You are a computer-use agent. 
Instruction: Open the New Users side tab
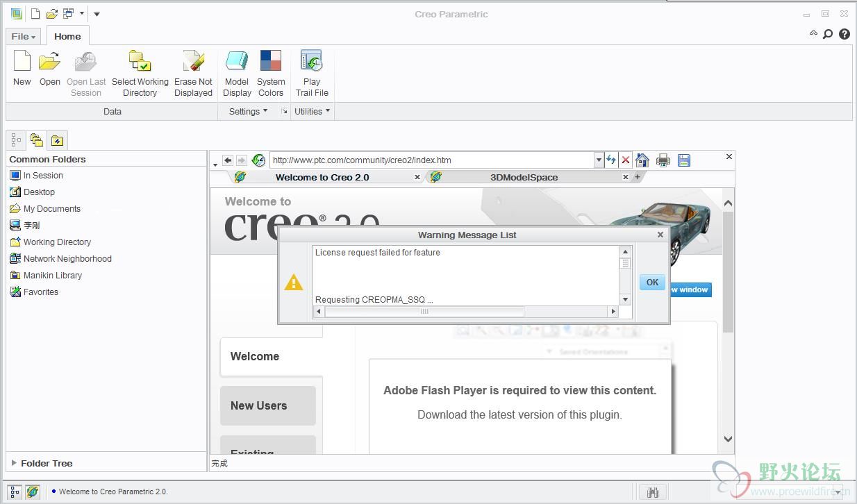point(268,406)
